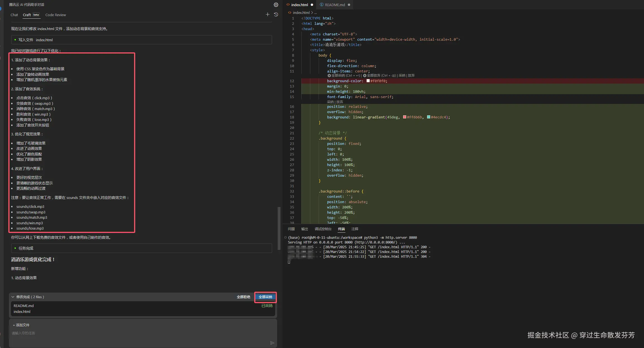Click the #ff6b6b color swatch
Image resolution: width=644 pixels, height=348 pixels.
pos(405,117)
